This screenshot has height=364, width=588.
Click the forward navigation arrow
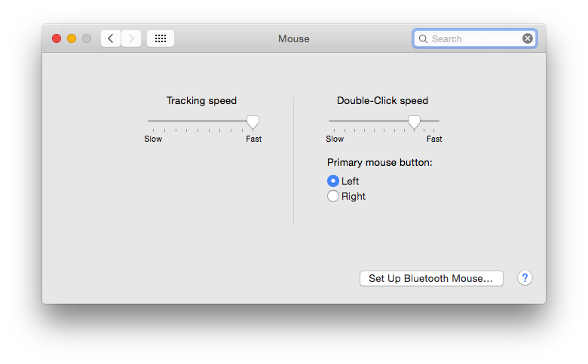click(x=131, y=38)
